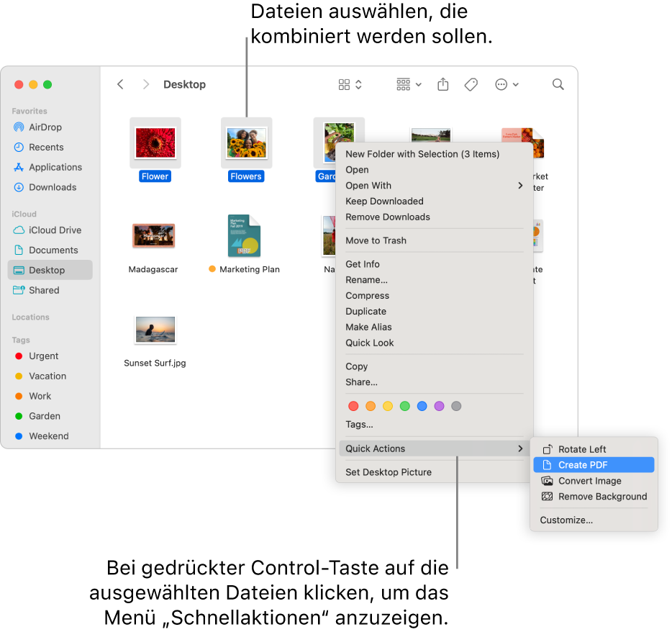Screen dimensions: 672x632
Task: Filter by the Weekend tag
Action: point(50,436)
